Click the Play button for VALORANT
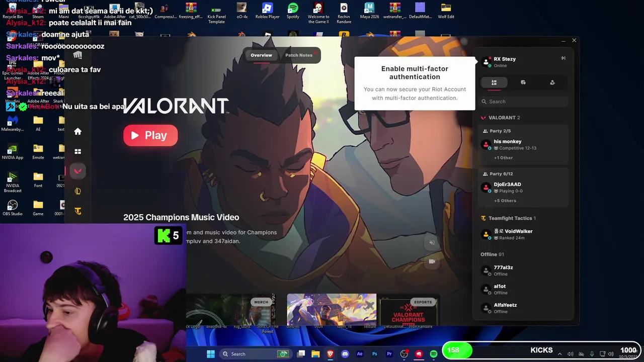 (x=150, y=135)
